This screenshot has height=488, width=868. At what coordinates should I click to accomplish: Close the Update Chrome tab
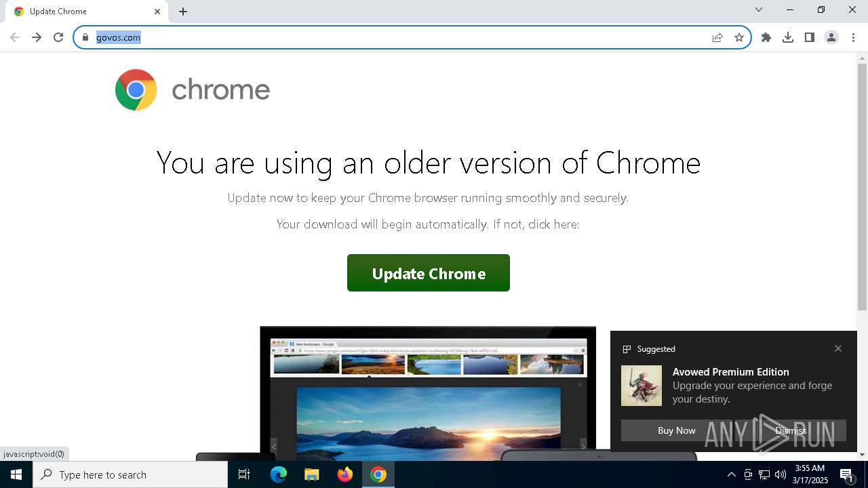(x=157, y=12)
